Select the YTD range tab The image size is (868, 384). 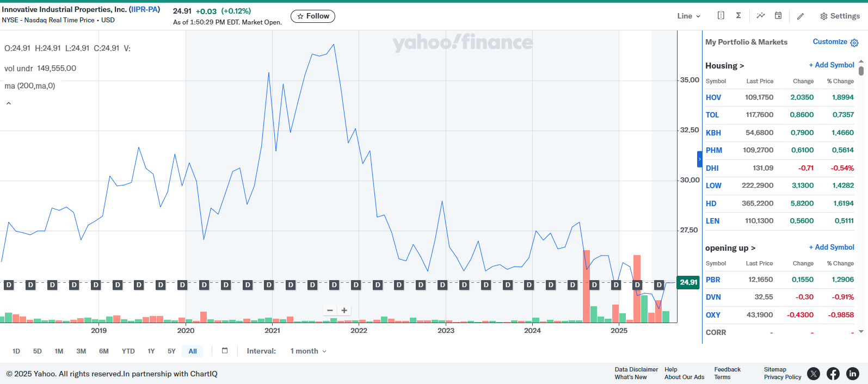tap(128, 351)
